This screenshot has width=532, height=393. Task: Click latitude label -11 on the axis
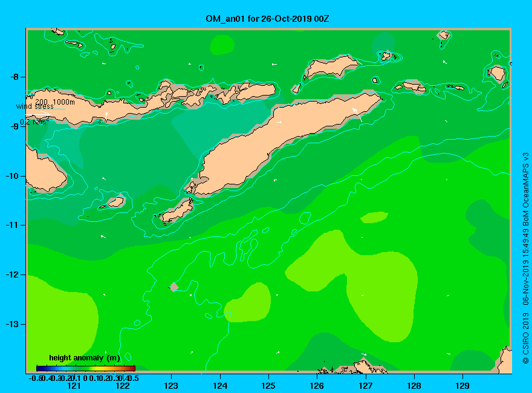(x=12, y=225)
